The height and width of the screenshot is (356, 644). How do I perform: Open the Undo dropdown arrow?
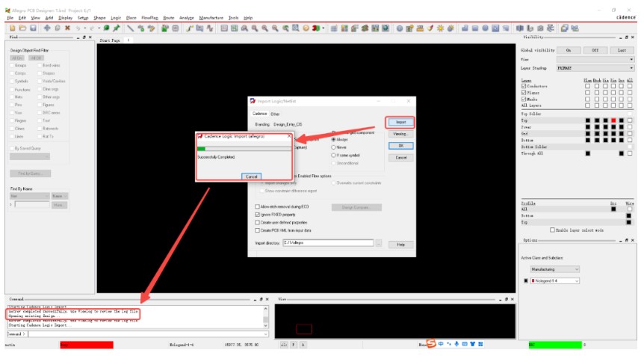pos(84,28)
